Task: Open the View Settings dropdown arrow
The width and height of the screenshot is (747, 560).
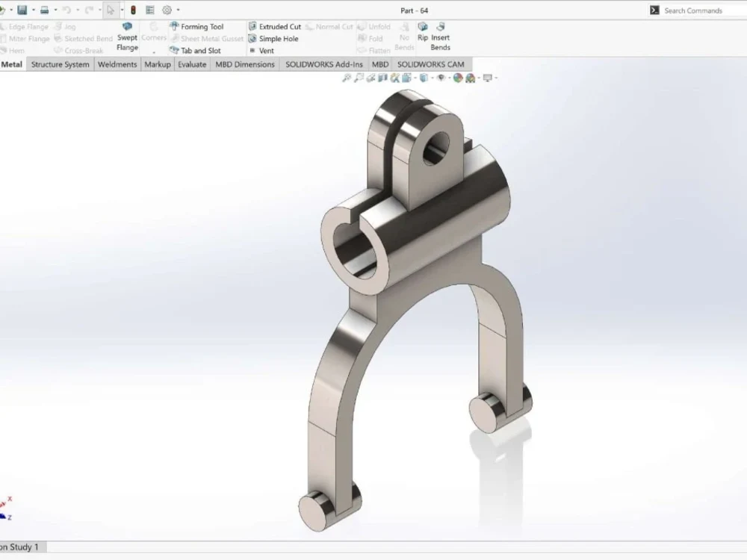Action: click(x=496, y=78)
